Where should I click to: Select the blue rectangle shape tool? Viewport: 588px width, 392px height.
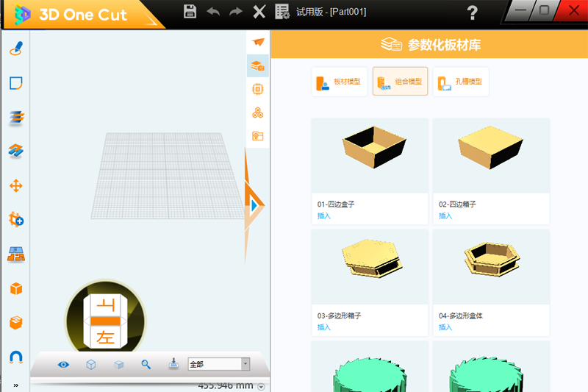tap(15, 83)
